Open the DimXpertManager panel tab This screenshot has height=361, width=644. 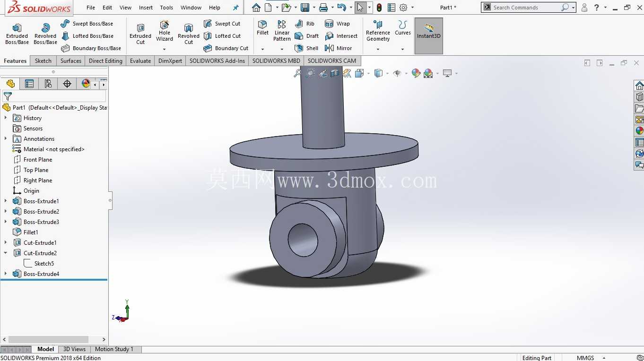tap(67, 84)
